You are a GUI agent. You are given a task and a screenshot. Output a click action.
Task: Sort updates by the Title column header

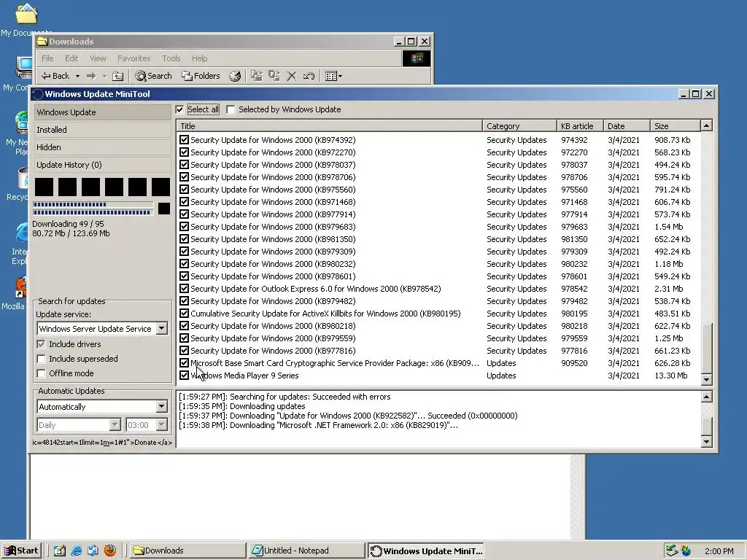329,126
